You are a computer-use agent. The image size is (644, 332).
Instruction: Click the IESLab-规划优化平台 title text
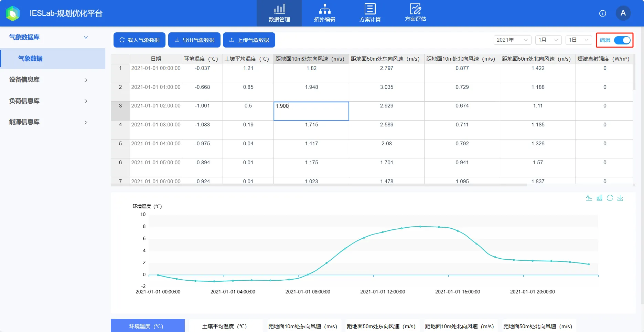(x=66, y=13)
